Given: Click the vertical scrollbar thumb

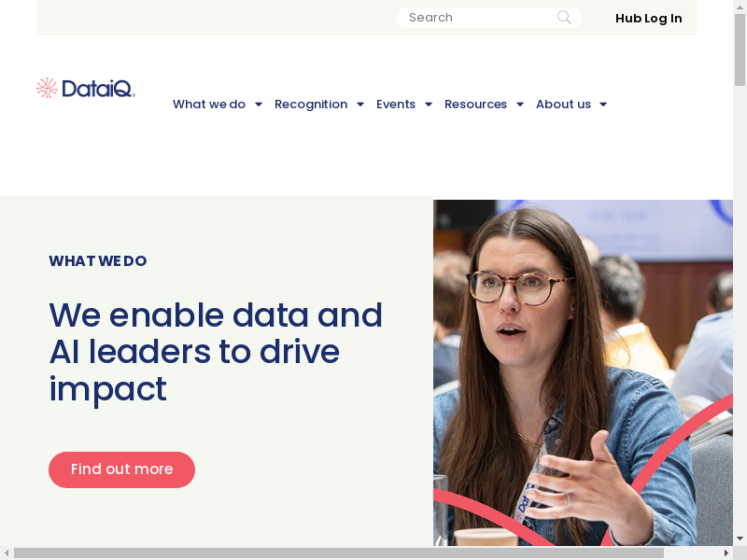Looking at the screenshot, I should pyautogui.click(x=740, y=50).
